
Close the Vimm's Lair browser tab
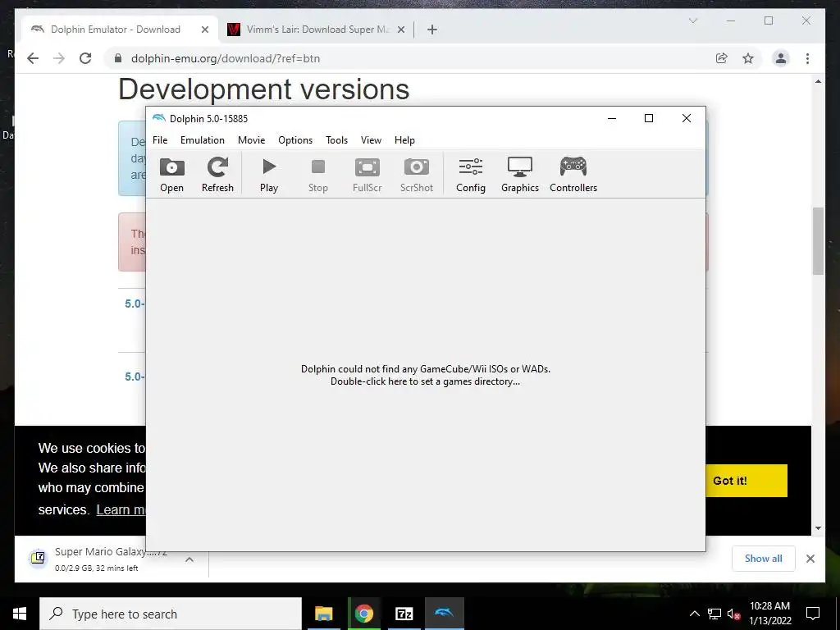coord(400,30)
